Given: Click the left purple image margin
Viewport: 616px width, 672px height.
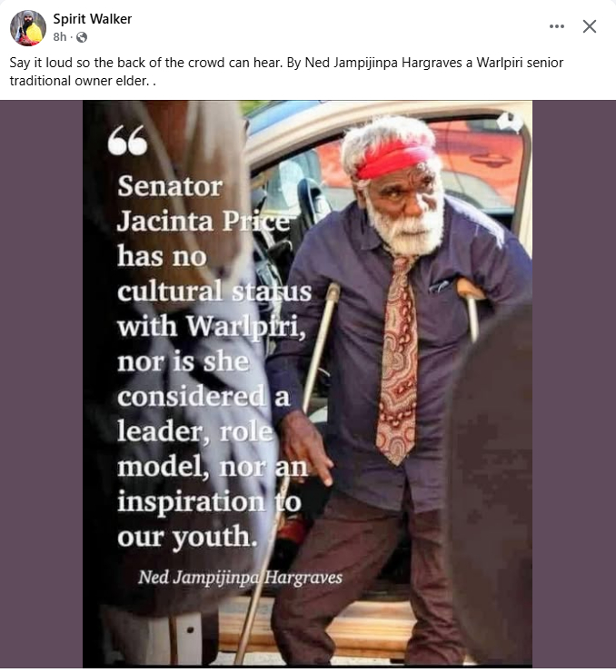Looking at the screenshot, I should [x=41, y=383].
